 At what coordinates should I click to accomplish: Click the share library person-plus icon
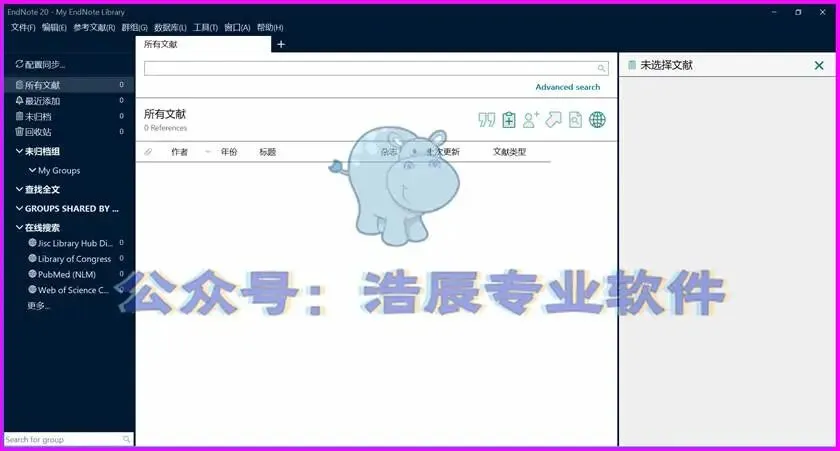coord(531,119)
